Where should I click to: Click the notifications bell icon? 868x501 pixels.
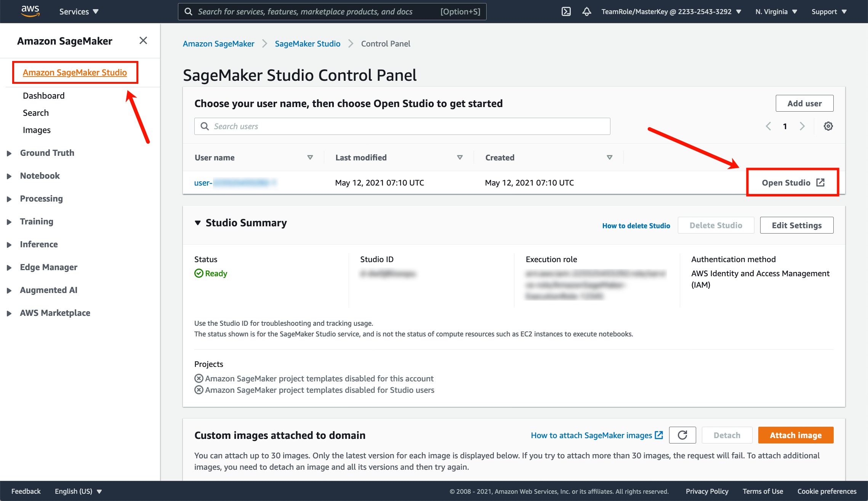[587, 11]
